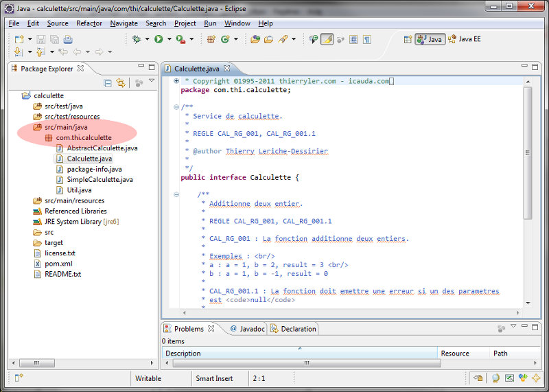Switch to the Java EE perspective

pyautogui.click(x=465, y=39)
